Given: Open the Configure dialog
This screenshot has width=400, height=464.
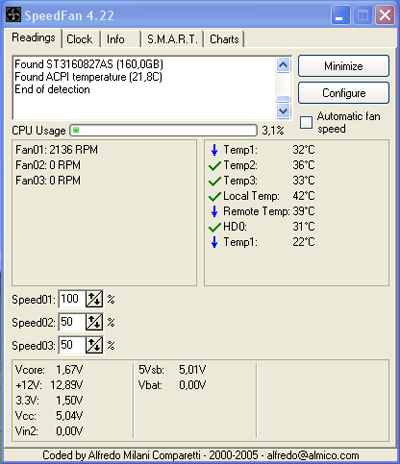Looking at the screenshot, I should tap(344, 93).
